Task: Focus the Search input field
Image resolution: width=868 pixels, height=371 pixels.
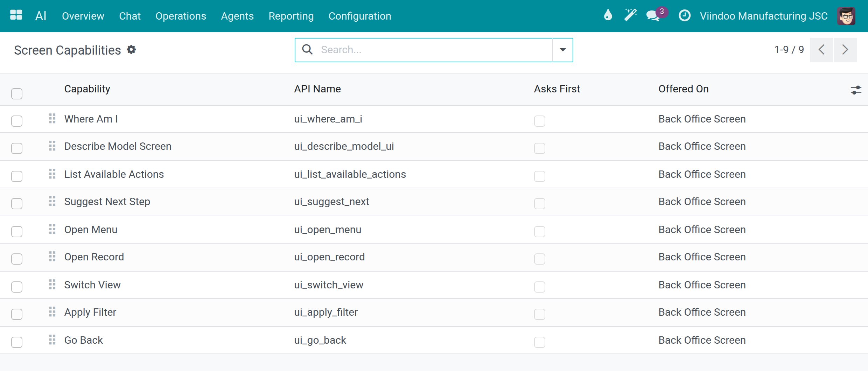Action: click(434, 50)
